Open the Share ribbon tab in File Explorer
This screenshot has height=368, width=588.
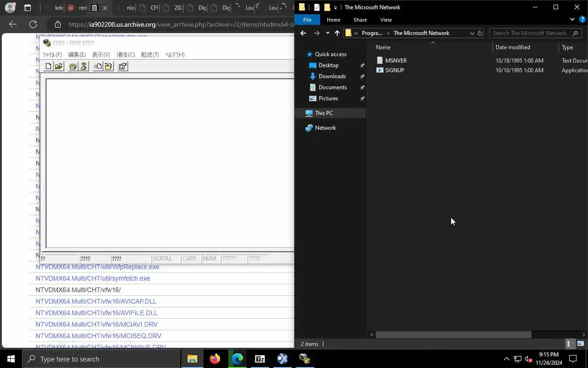[x=360, y=20]
